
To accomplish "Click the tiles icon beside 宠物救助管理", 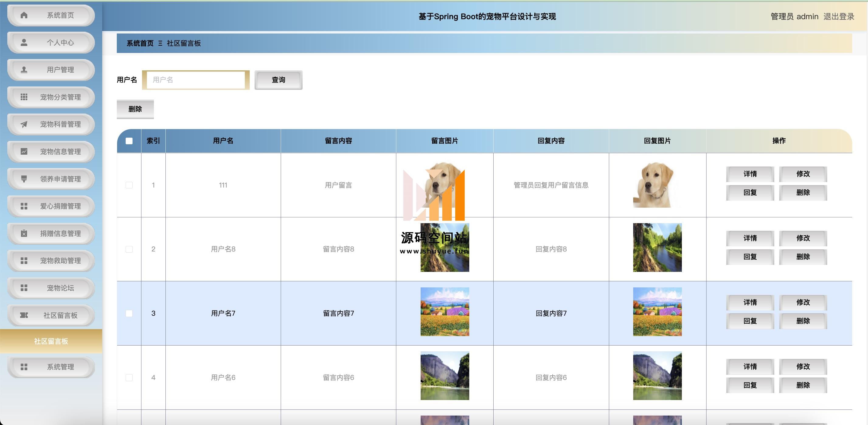I will pos(24,261).
